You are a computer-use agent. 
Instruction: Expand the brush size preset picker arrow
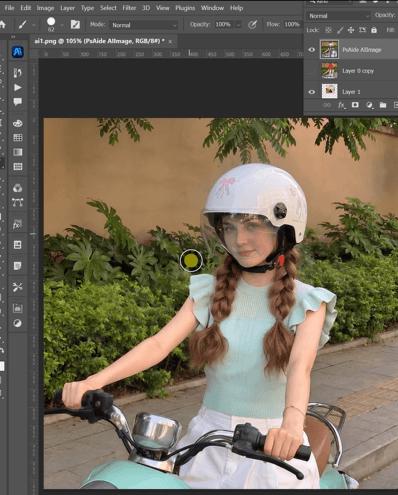(x=62, y=25)
